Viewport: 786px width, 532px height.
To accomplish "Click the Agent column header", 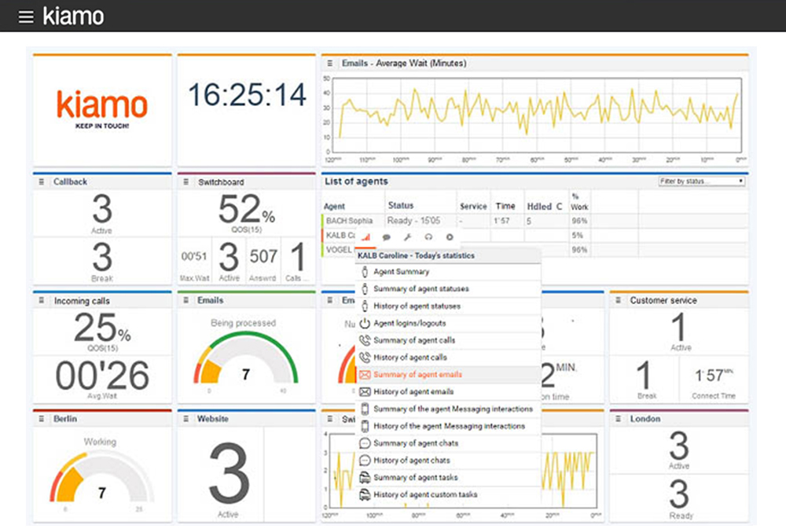I will [x=334, y=207].
